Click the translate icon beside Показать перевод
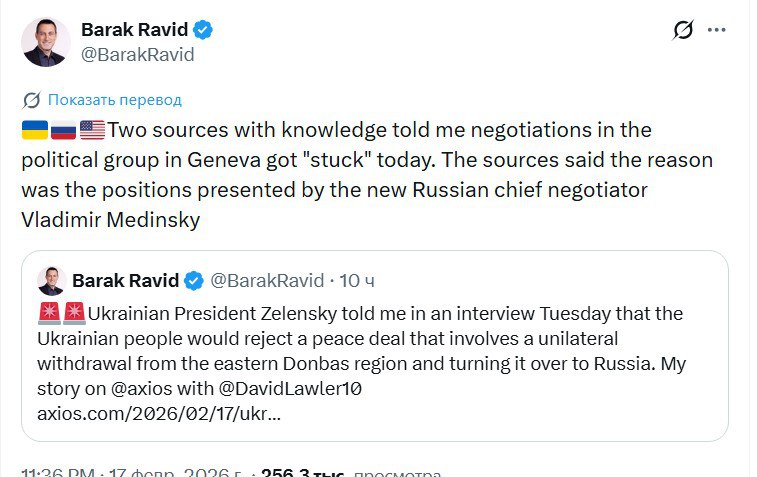757x477 pixels. pos(31,100)
